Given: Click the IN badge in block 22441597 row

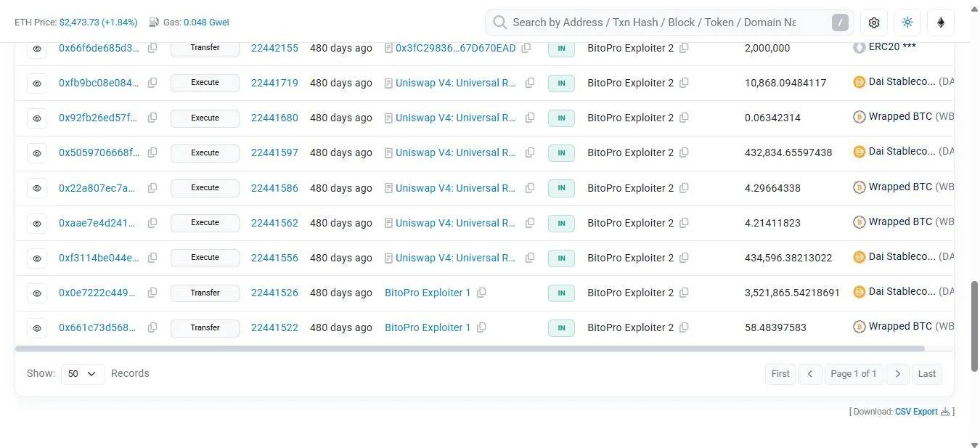Looking at the screenshot, I should 561,152.
